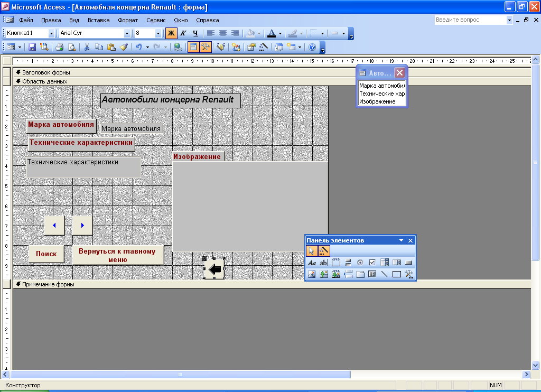This screenshot has height=392, width=541.
Task: Open the Вставка menu
Action: (99, 20)
